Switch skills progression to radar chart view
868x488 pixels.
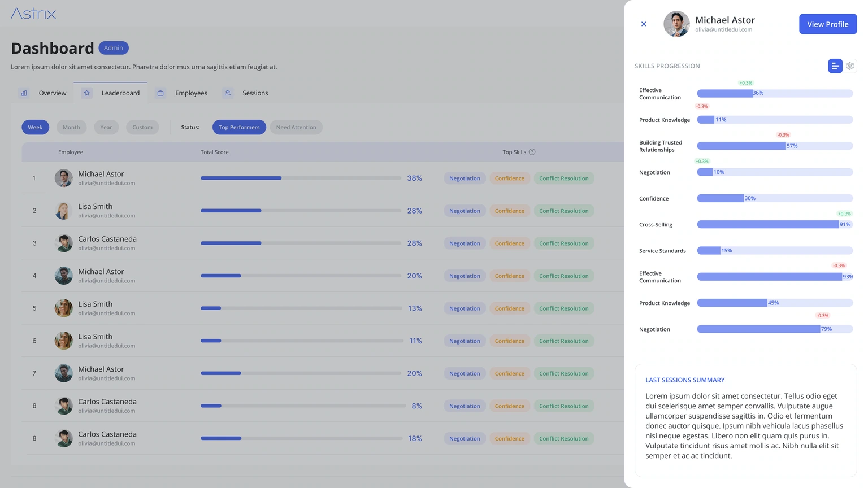point(850,66)
